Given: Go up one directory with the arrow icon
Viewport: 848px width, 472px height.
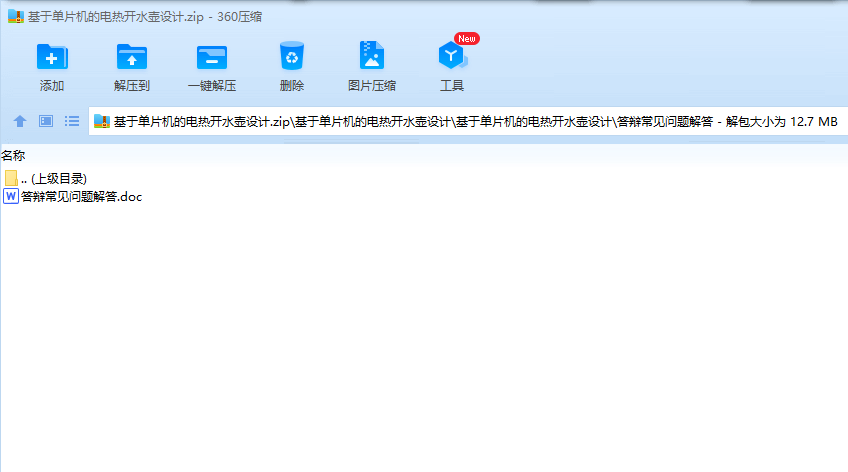Looking at the screenshot, I should tap(20, 121).
